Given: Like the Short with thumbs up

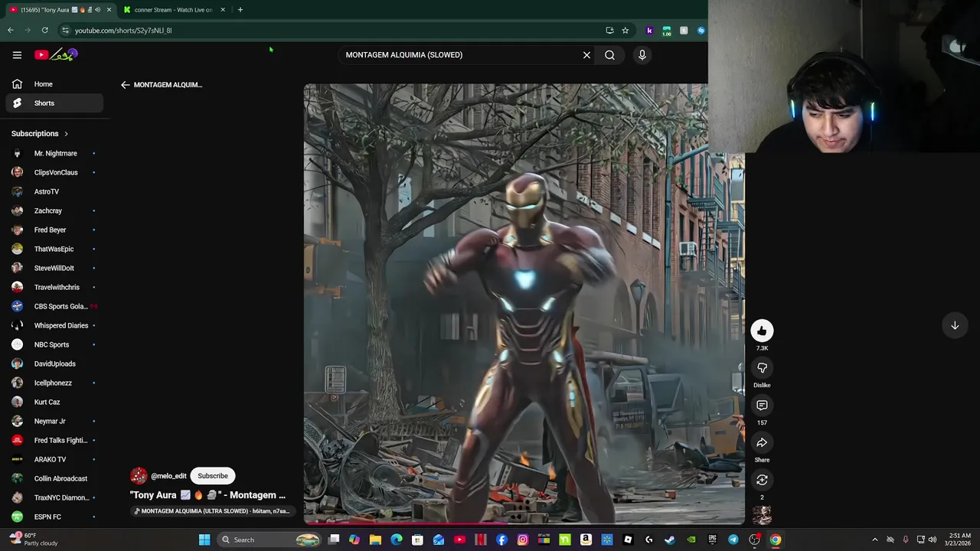Looking at the screenshot, I should [x=762, y=331].
